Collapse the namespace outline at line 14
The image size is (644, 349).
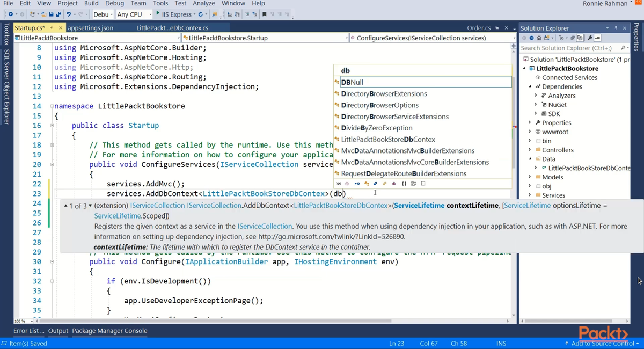coord(52,106)
